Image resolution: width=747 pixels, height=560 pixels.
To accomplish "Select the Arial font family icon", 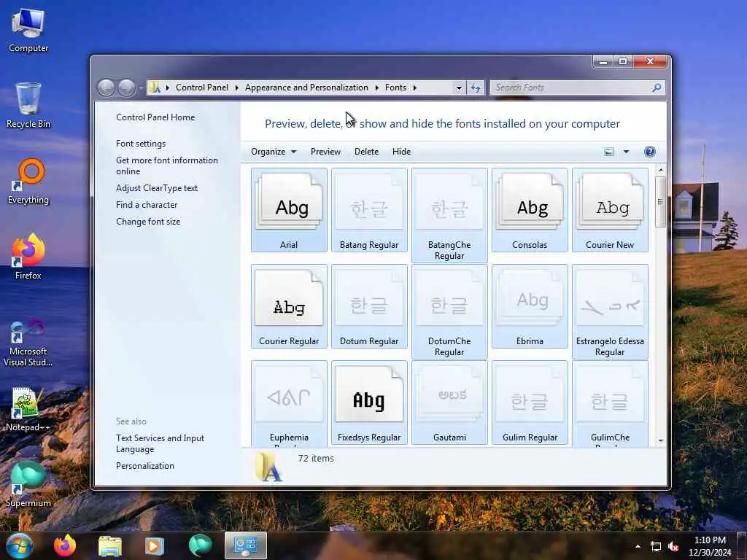I will coord(289,209).
